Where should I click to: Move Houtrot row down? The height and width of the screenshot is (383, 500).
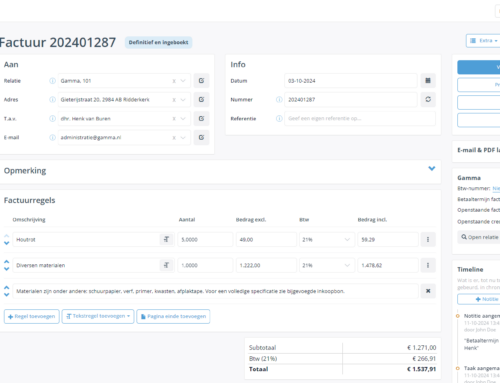tap(6, 243)
